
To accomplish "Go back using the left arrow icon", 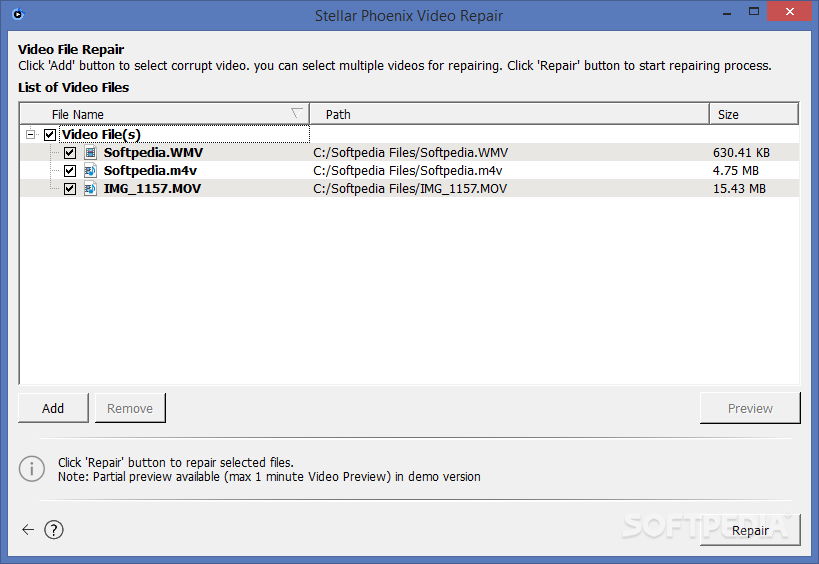I will click(x=28, y=530).
